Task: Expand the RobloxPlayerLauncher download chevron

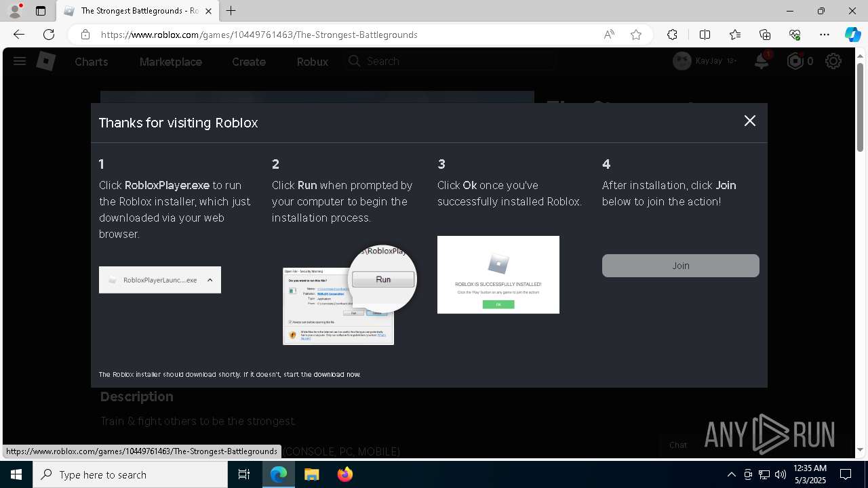Action: 210,280
